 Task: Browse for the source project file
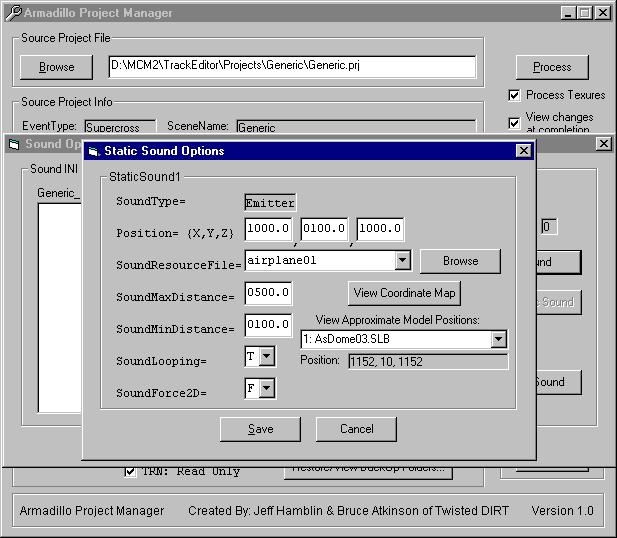57,67
